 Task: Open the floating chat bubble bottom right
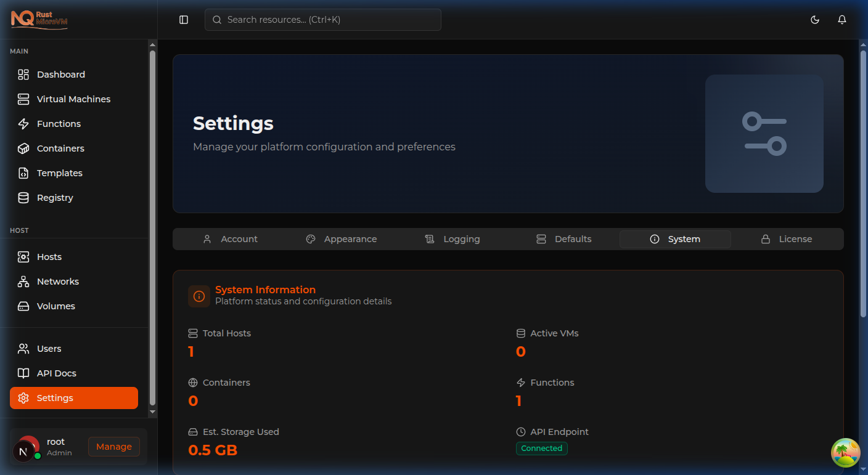coord(845,453)
